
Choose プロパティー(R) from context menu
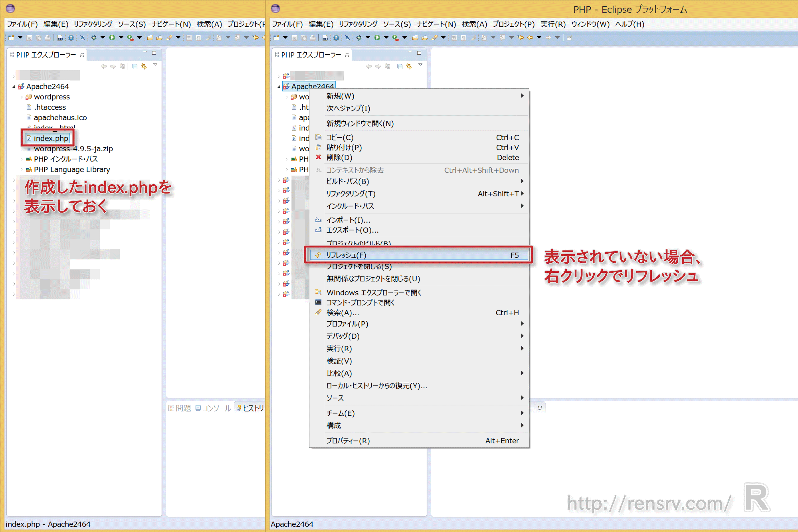[x=348, y=441]
